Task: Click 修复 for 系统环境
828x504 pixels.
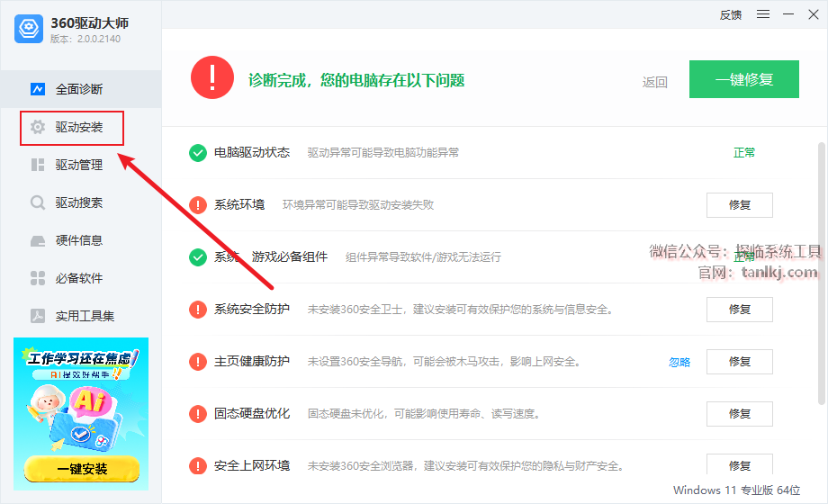Action: point(739,205)
